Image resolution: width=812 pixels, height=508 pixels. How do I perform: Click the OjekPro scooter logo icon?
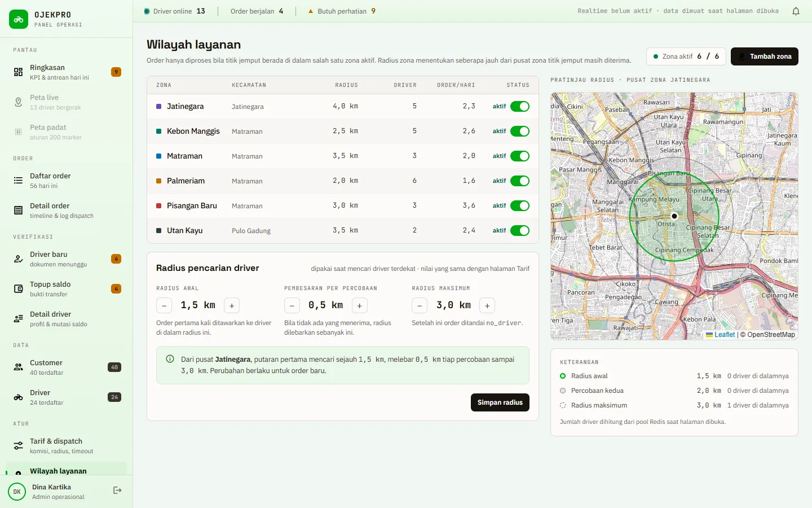click(19, 19)
